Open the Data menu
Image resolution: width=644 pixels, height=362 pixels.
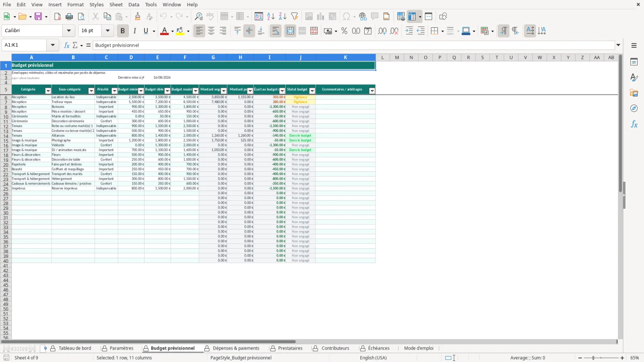(134, 4)
